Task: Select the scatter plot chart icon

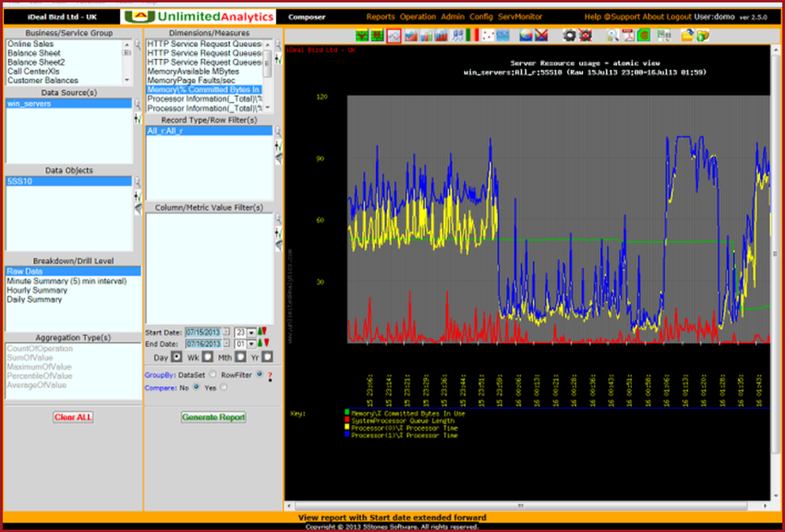Action: coord(487,35)
